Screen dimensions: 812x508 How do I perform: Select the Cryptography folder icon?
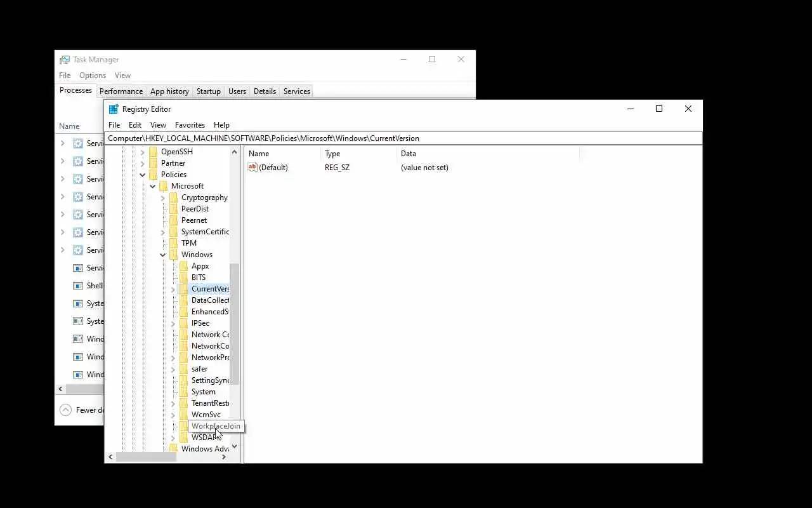tap(173, 197)
